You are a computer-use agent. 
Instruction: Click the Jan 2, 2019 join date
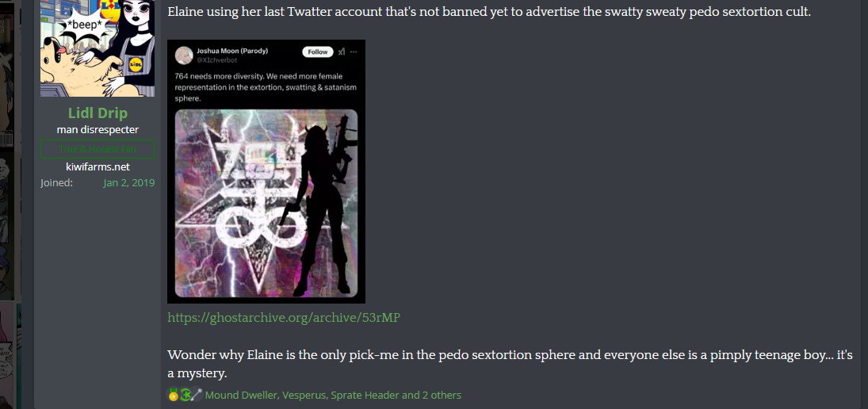(129, 182)
